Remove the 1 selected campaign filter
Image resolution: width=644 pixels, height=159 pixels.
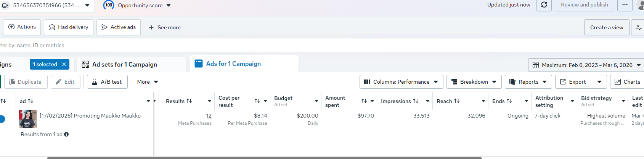tap(64, 64)
